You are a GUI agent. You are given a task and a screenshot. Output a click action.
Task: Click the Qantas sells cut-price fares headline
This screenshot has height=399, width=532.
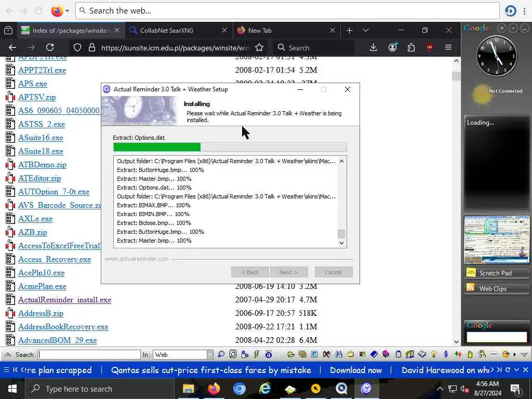click(211, 370)
